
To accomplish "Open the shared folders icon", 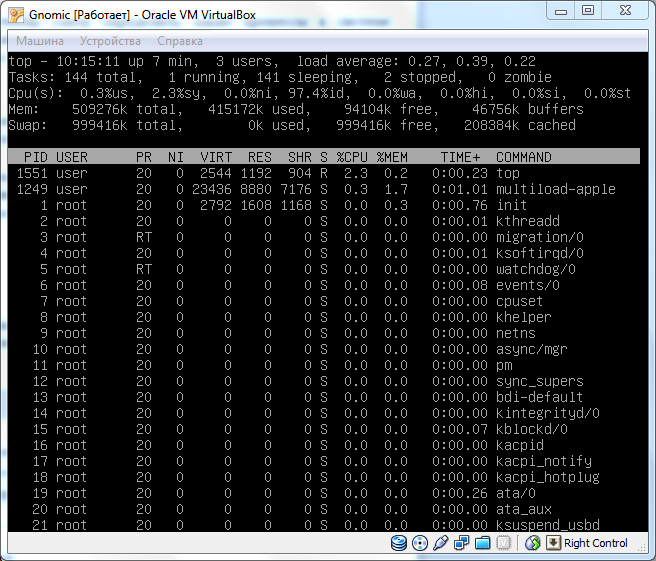I will click(482, 543).
